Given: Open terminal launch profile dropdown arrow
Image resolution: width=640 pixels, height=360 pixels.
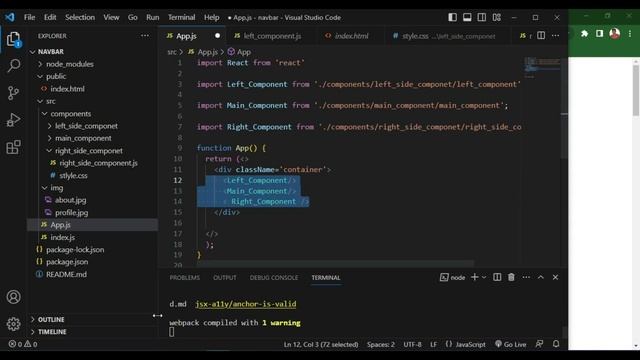Looking at the screenshot, I should tap(484, 277).
